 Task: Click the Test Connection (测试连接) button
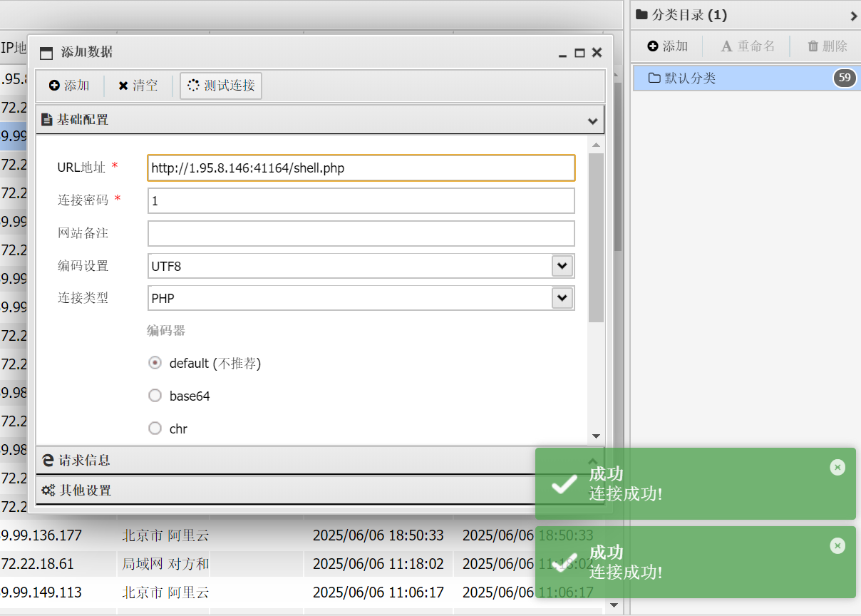point(221,86)
